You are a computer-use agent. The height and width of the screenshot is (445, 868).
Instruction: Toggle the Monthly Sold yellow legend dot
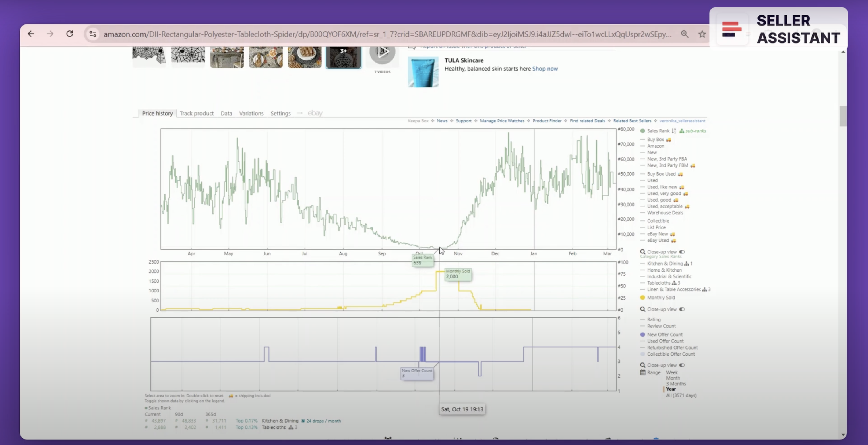coord(643,298)
